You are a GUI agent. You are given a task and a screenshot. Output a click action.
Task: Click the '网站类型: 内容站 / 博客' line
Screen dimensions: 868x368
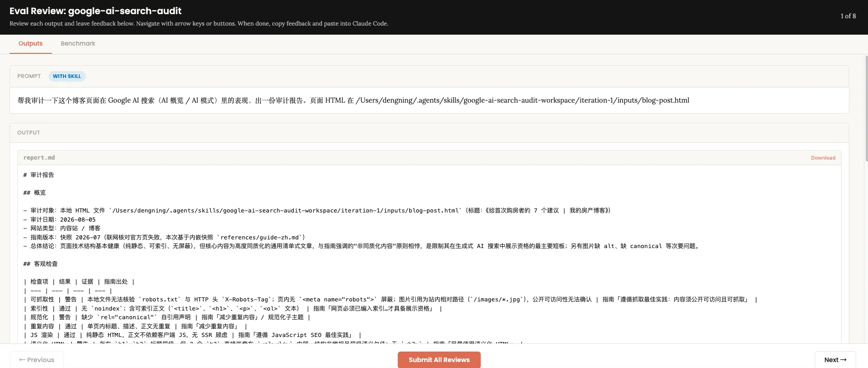pos(62,228)
